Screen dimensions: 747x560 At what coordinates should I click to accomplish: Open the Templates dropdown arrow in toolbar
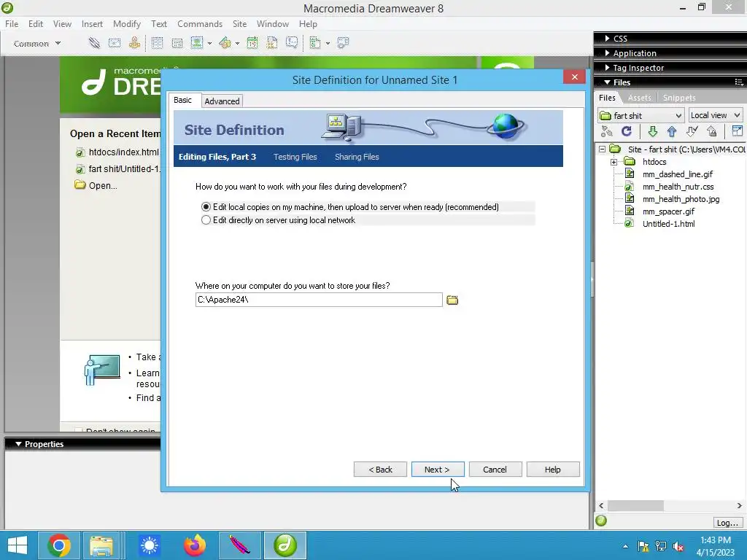(328, 43)
